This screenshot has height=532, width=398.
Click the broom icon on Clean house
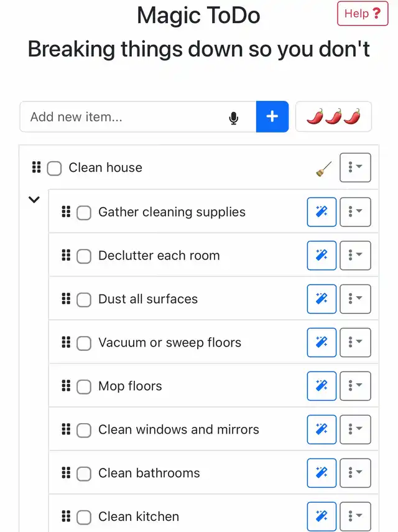pyautogui.click(x=323, y=169)
